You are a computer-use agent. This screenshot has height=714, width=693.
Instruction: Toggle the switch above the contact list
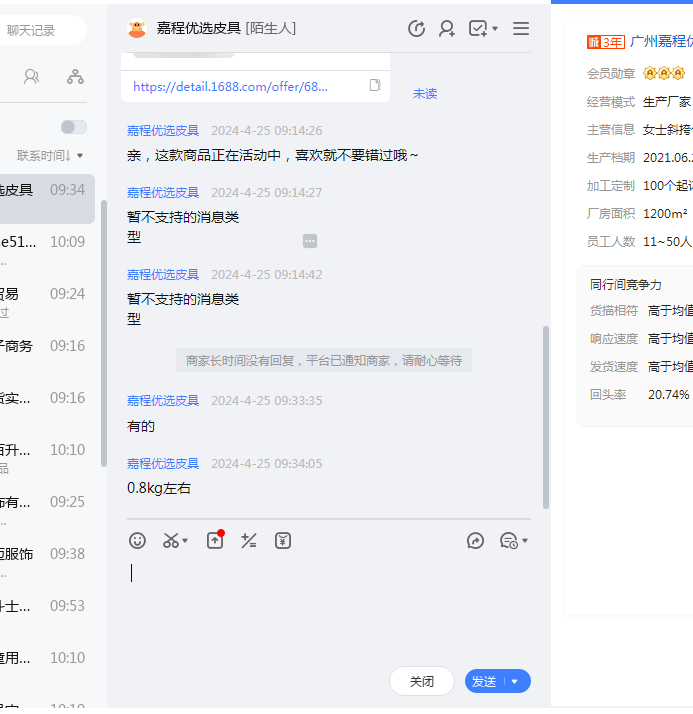(x=73, y=127)
